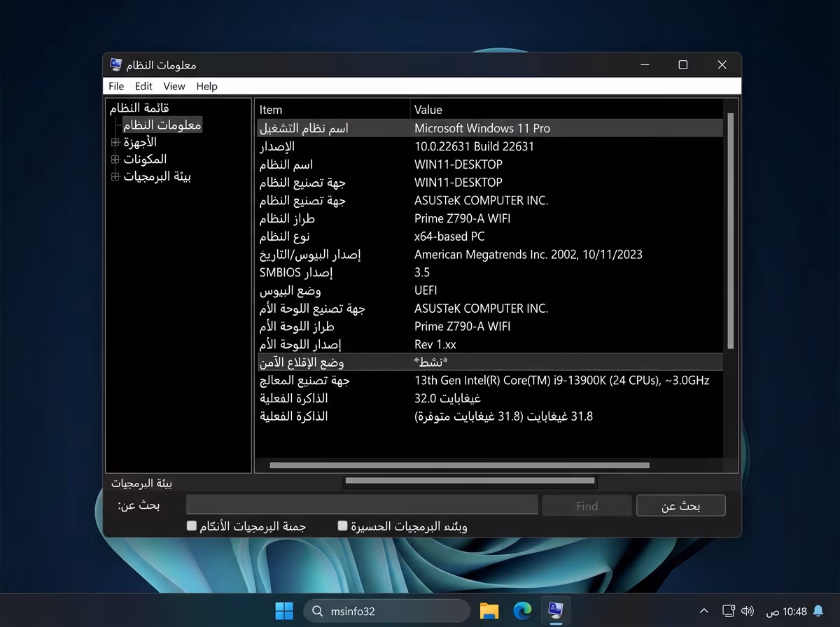Select the 'نوع النظام' row item
This screenshot has width=840, height=627.
[x=284, y=237]
